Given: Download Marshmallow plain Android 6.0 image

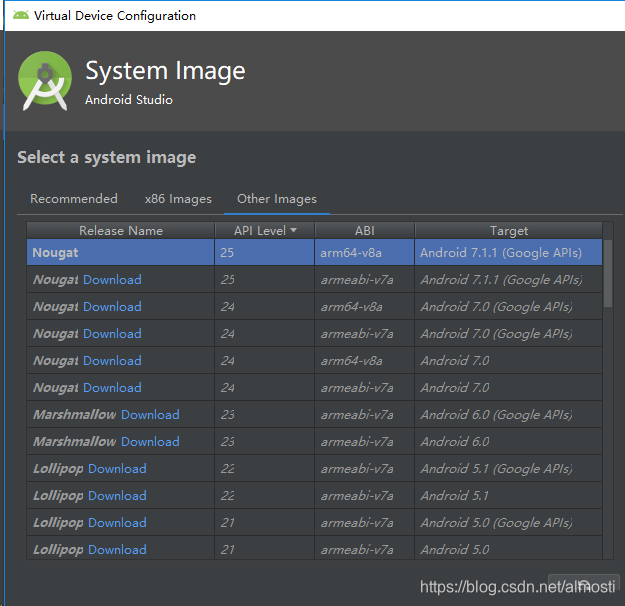Looking at the screenshot, I should click(150, 442).
